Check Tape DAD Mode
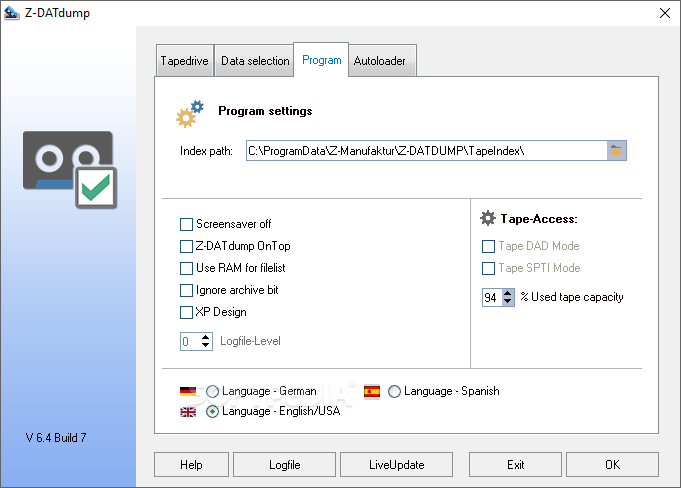This screenshot has width=681, height=488. 488,246
